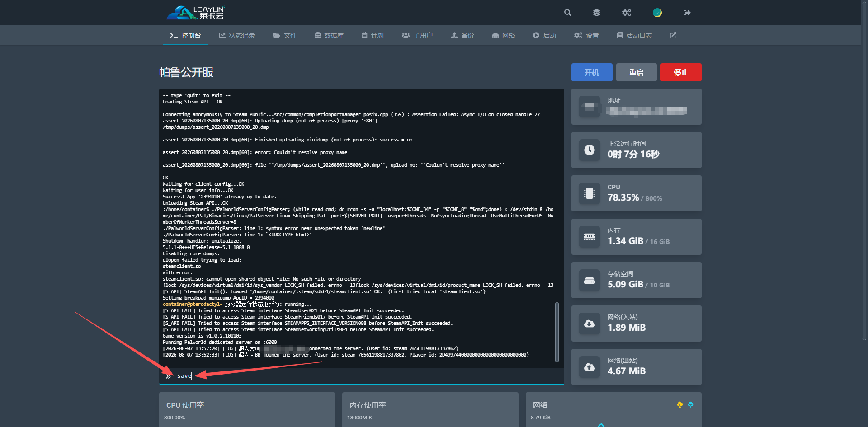Click the 帕鲁公开服 server title
The width and height of the screenshot is (868, 427).
pos(186,72)
